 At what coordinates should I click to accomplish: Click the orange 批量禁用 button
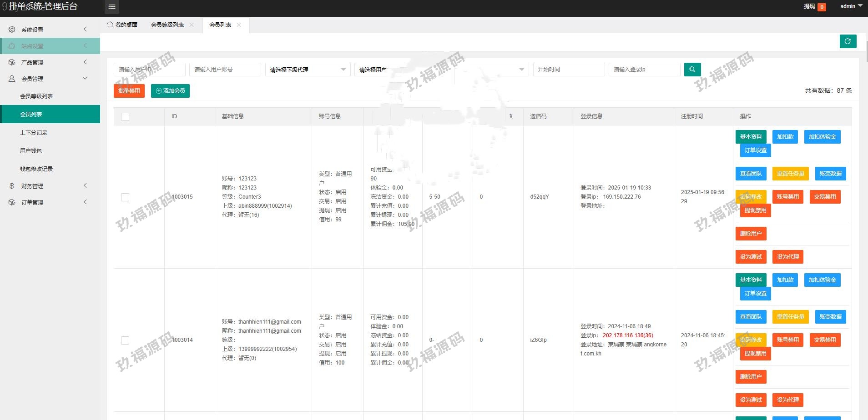click(129, 91)
